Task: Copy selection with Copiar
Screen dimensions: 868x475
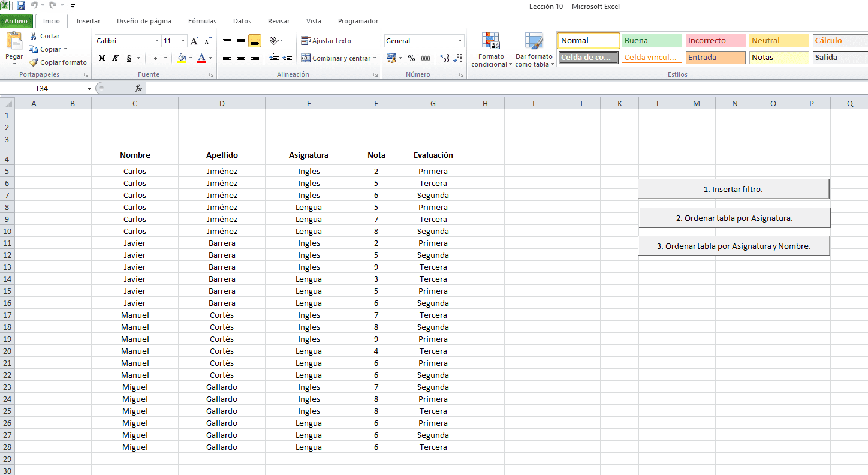Action: pos(46,49)
